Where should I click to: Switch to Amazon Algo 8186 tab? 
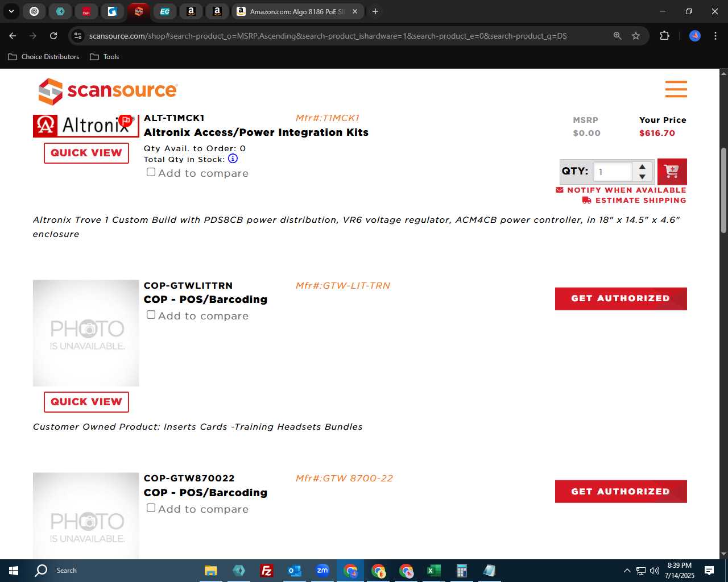[293, 11]
